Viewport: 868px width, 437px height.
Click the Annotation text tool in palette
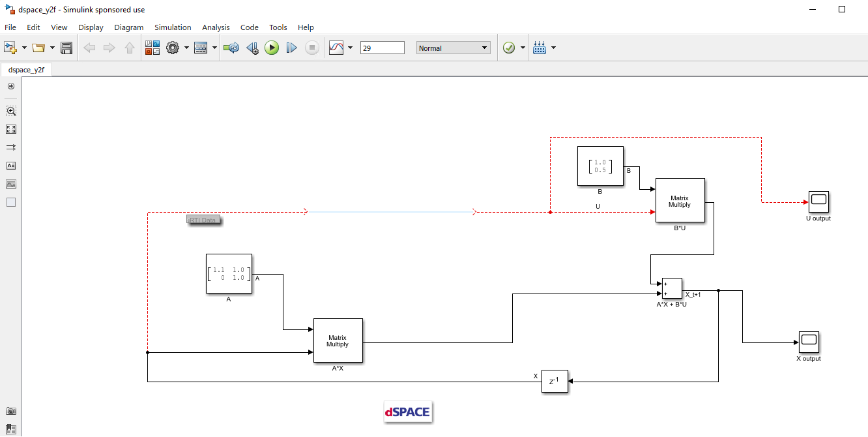[x=10, y=166]
